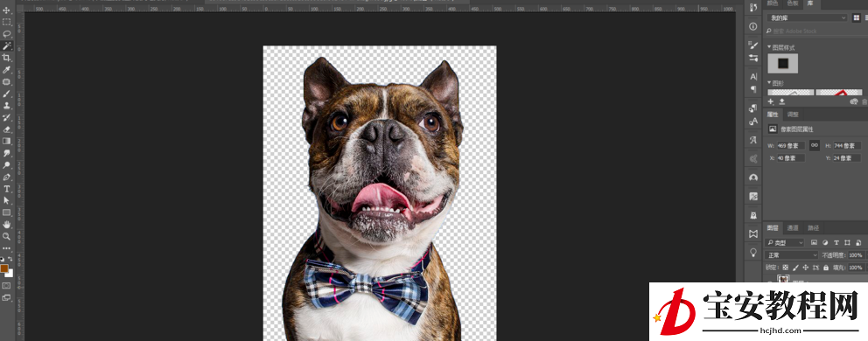Select the Magic Wand tool
This screenshot has width=868, height=341.
click(x=7, y=46)
